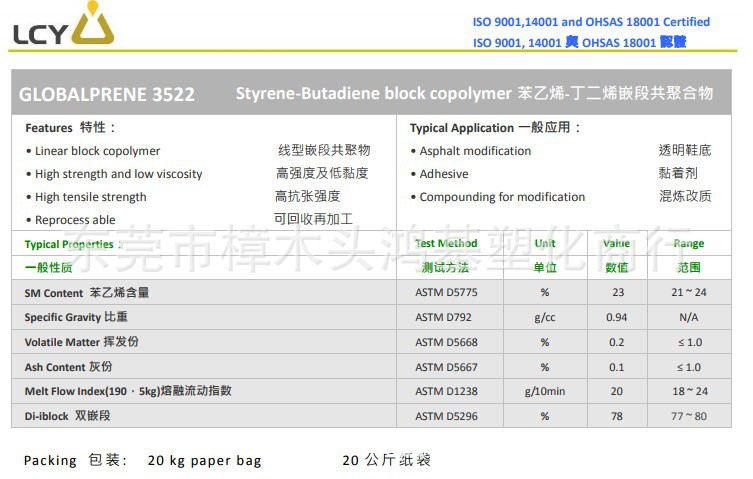This screenshot has width=753, height=479.
Task: Click 'ASTM D5668' test method cell
Action: [x=446, y=342]
